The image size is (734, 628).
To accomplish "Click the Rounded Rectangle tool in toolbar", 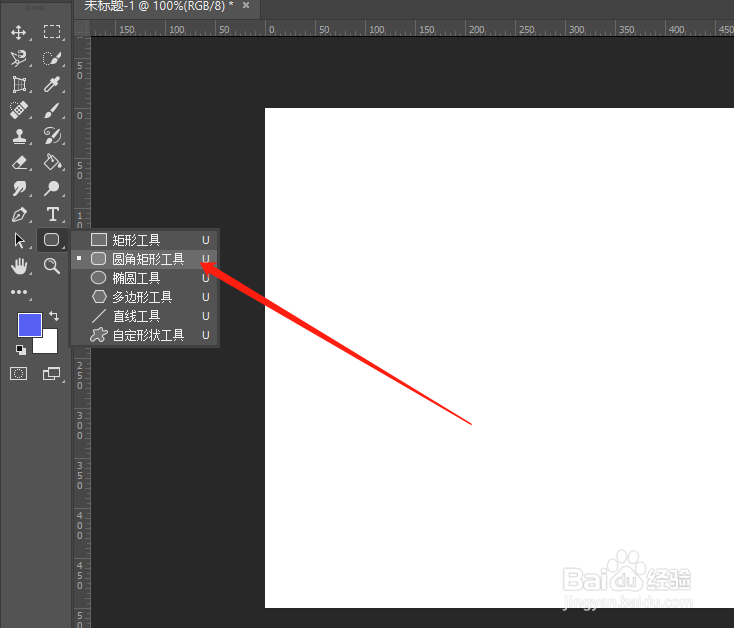I will coord(51,240).
